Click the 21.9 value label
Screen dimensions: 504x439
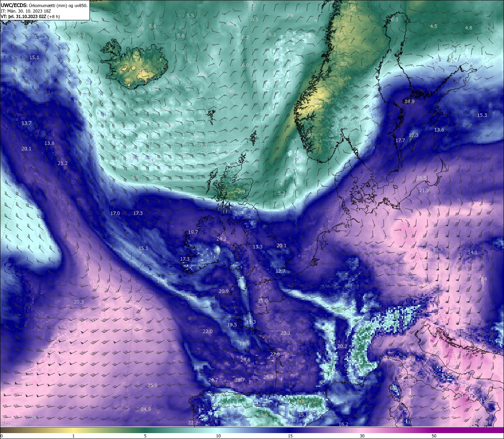click(x=424, y=190)
